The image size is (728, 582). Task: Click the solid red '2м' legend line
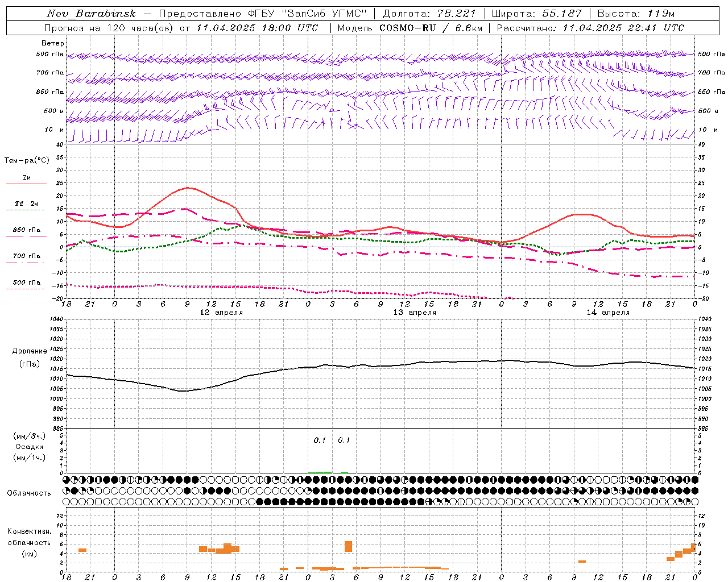click(26, 184)
